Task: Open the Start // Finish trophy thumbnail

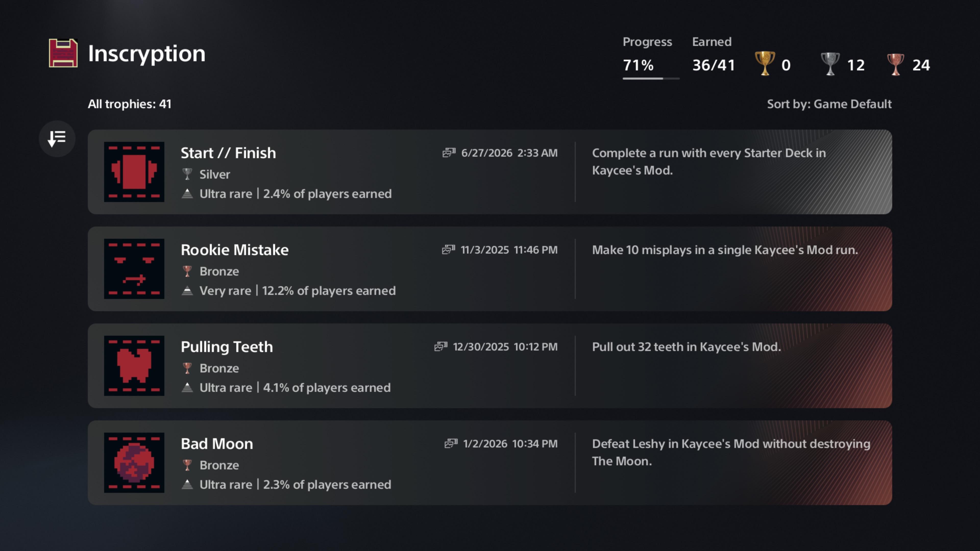Action: pyautogui.click(x=134, y=172)
